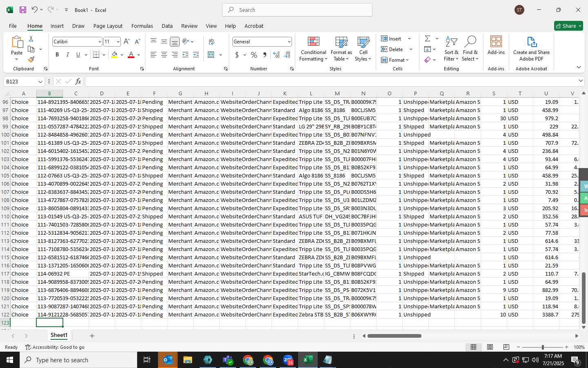Viewport: 588px width, 368px height.
Task: Open the File tab
Action: tap(13, 26)
